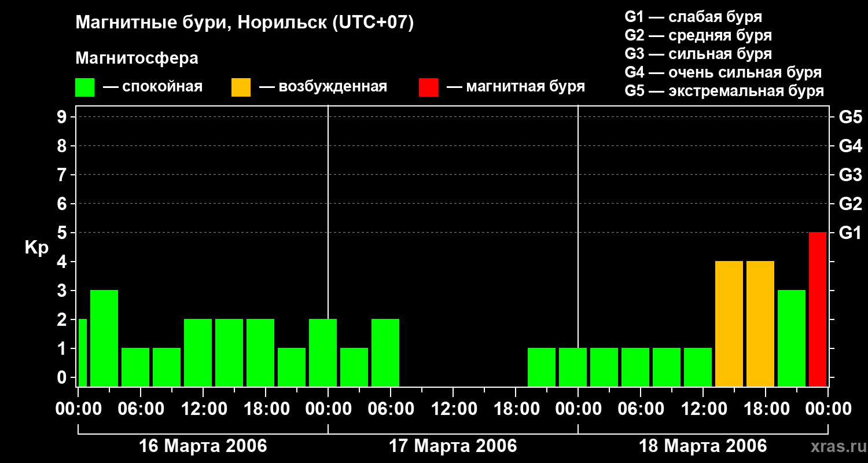Screen dimensions: 868x463
Task: Click the Kp axis value '9'
Action: [63, 117]
